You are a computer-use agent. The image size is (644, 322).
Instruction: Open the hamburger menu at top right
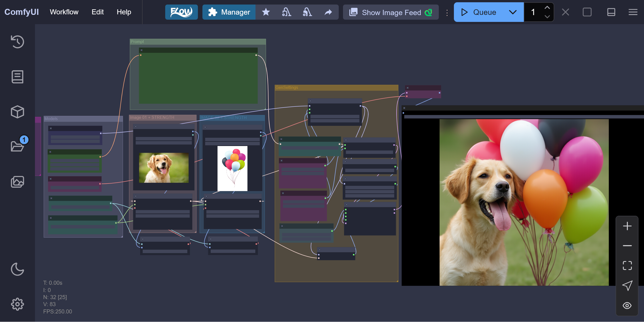pyautogui.click(x=633, y=12)
